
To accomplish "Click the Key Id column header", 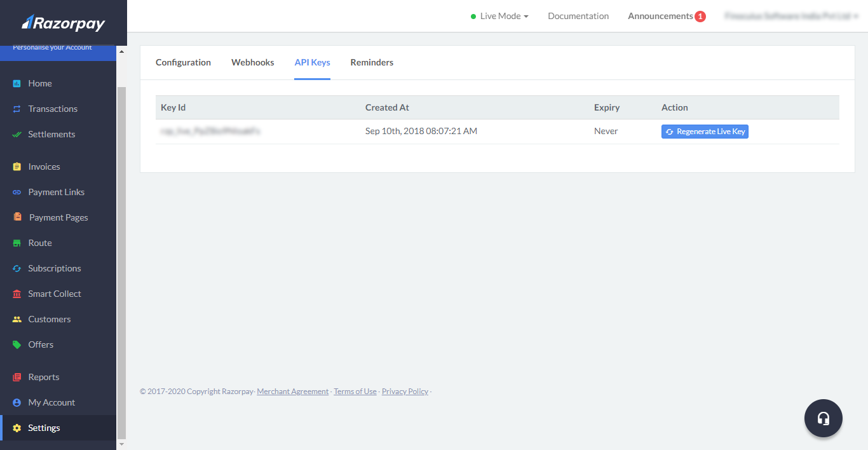I will pyautogui.click(x=173, y=107).
